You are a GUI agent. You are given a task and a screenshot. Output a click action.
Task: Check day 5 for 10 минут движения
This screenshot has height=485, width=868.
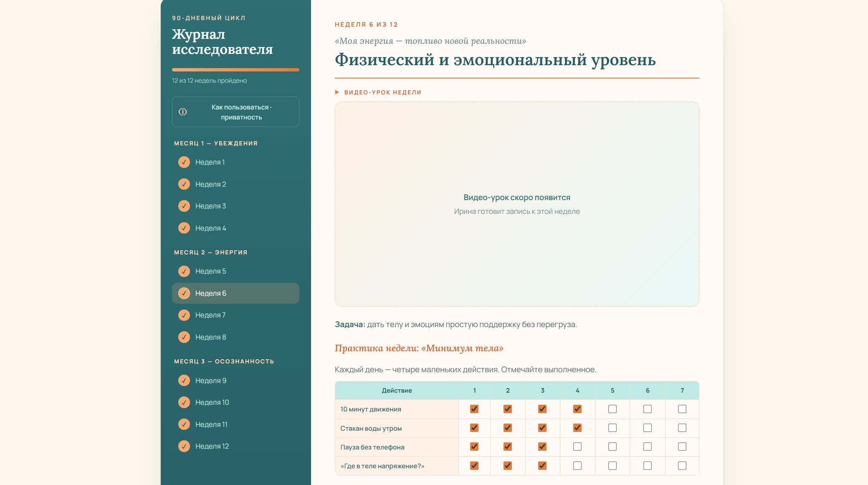point(612,409)
